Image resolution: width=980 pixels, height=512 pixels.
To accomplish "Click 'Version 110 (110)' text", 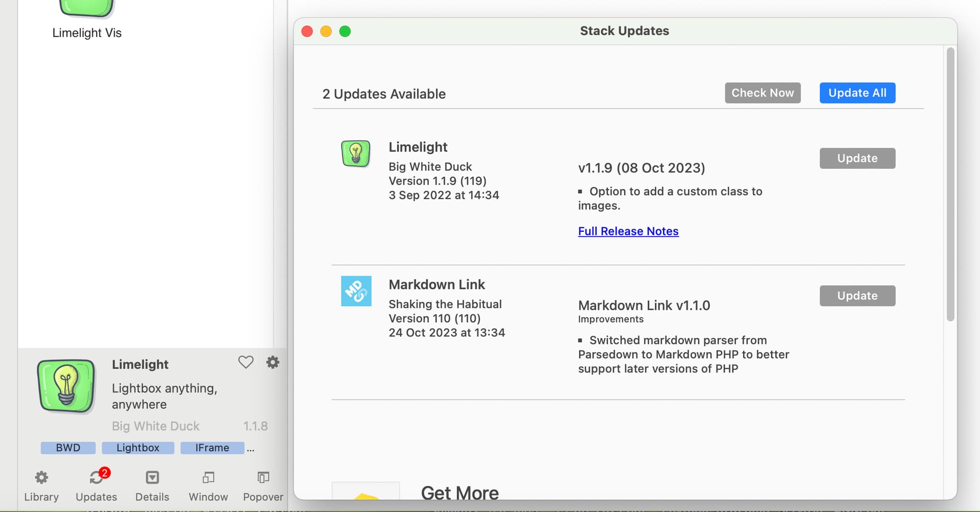I will coord(434,319).
